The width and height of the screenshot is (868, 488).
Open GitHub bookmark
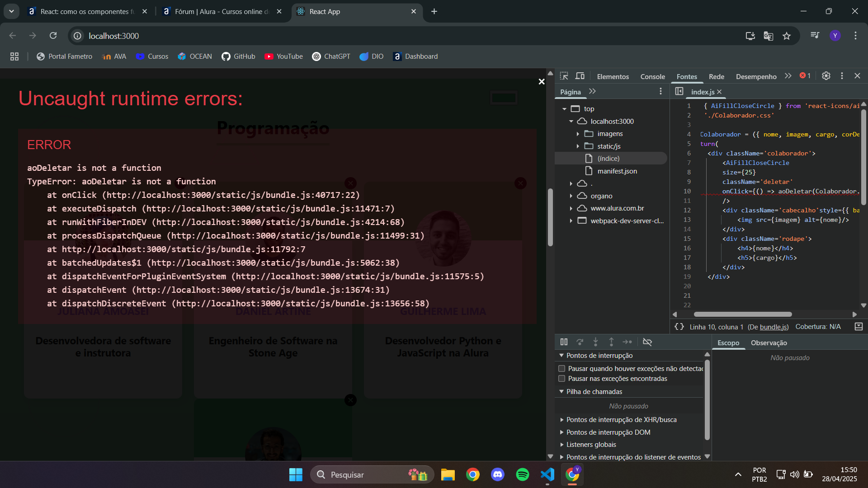pyautogui.click(x=238, y=56)
